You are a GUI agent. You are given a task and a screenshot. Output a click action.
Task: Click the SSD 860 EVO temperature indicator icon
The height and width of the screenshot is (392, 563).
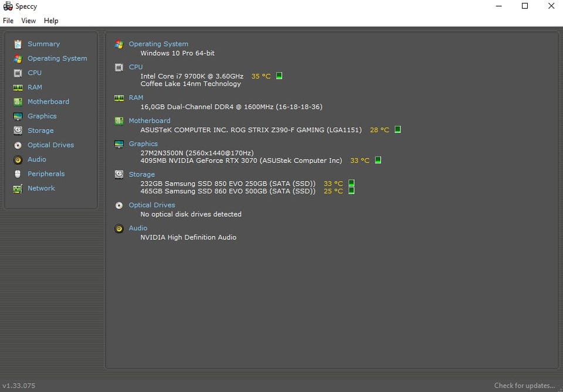(351, 190)
